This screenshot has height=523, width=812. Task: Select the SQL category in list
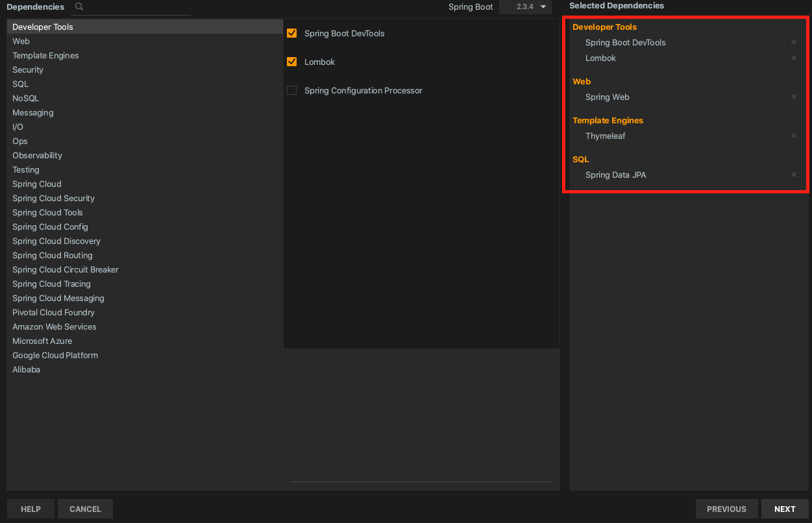[x=145, y=84]
